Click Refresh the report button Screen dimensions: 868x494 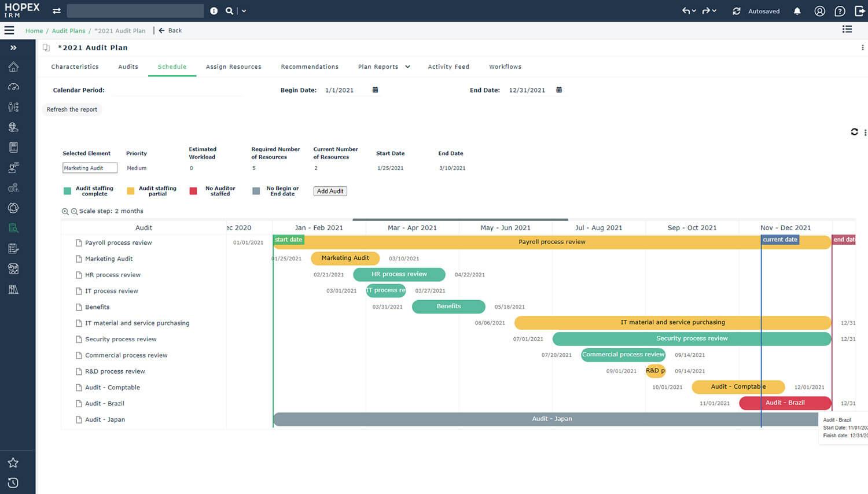(x=72, y=109)
